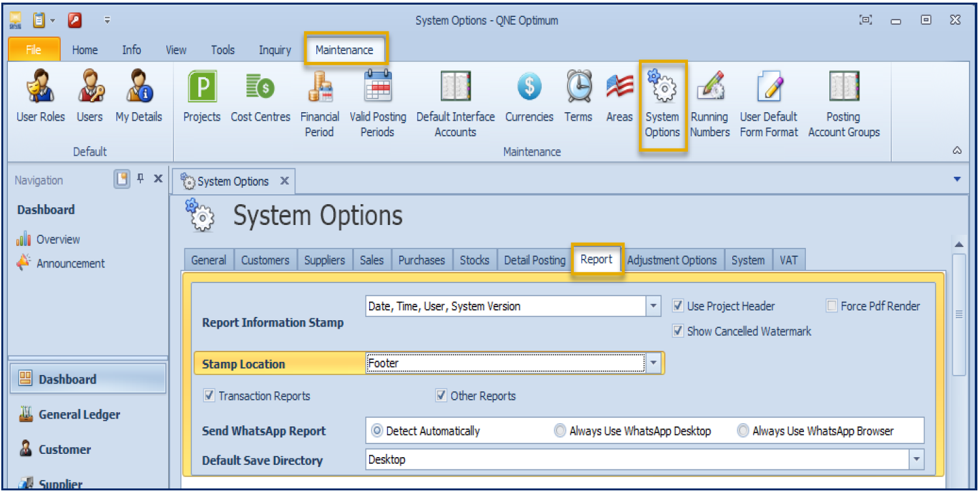This screenshot has width=980, height=493.
Task: Pin the Navigation panel
Action: (x=140, y=179)
